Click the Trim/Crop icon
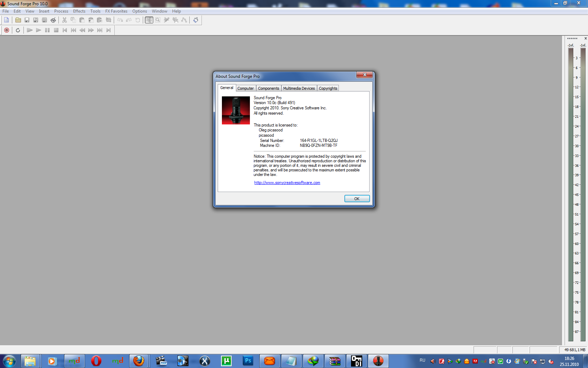 click(108, 20)
